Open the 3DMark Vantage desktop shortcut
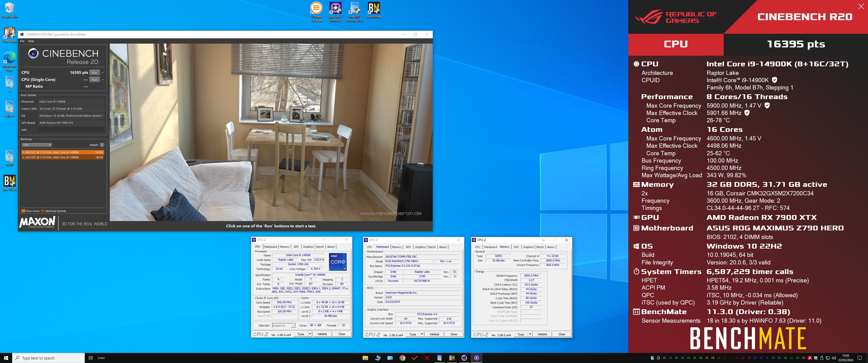Screen dimensions: 868x363 click(x=316, y=12)
